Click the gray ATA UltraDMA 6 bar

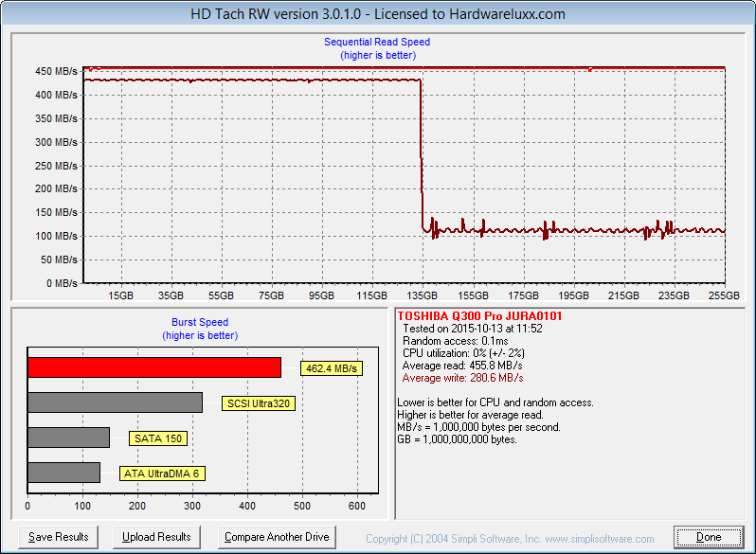(64, 473)
